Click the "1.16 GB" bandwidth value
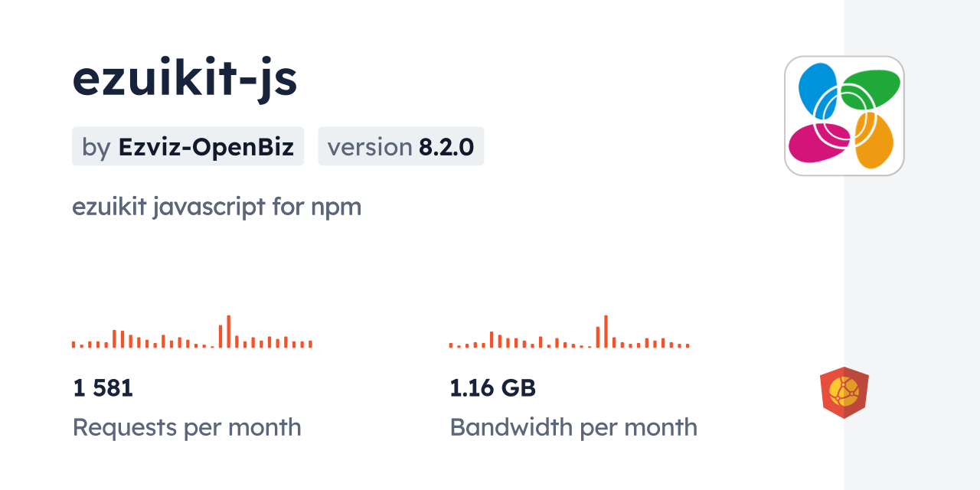The image size is (980, 490). (x=492, y=388)
